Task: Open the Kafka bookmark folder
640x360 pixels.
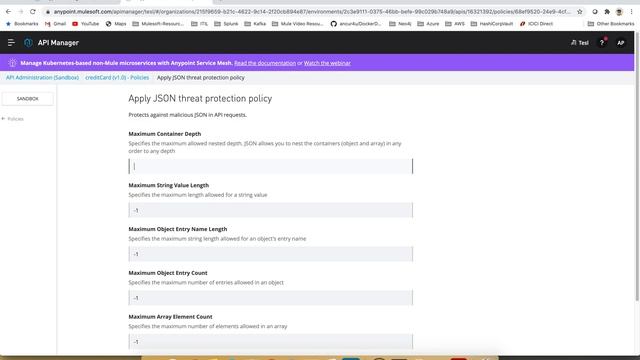Action: [255, 24]
